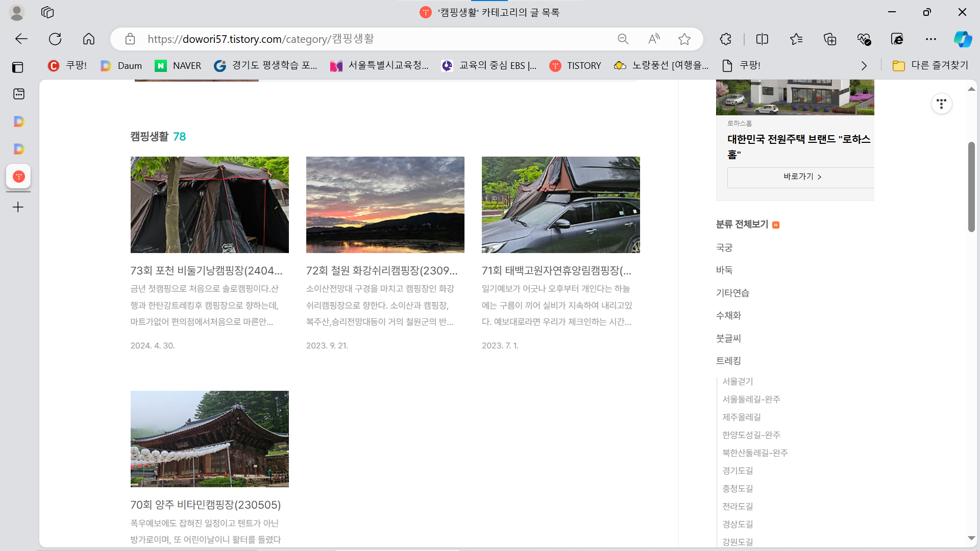
Task: Open the 72회 철원 화강쉬리캠핑장 sunset thumbnail
Action: [x=385, y=205]
